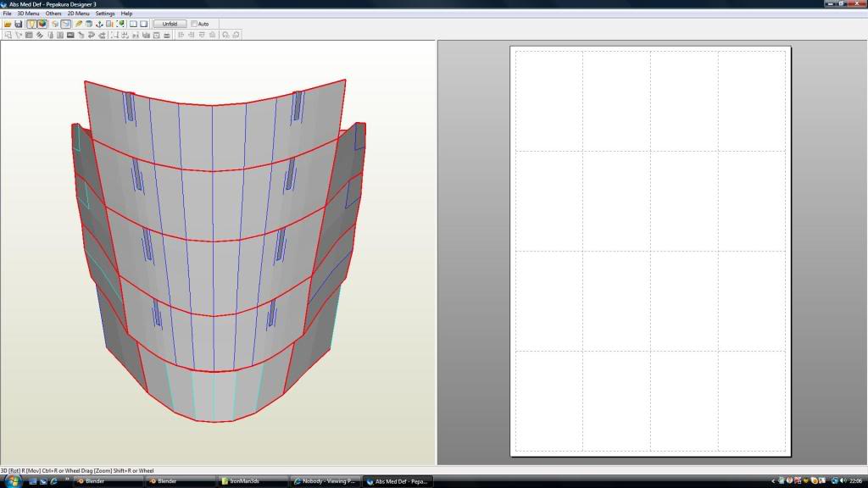This screenshot has width=868, height=488.
Task: Save the project with the floppy disk icon
Action: [19, 24]
